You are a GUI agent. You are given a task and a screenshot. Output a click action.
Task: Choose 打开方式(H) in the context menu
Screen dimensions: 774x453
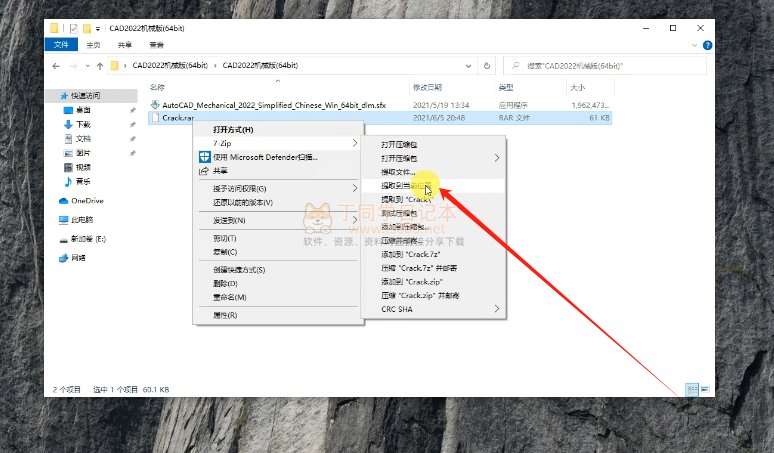pyautogui.click(x=278, y=130)
